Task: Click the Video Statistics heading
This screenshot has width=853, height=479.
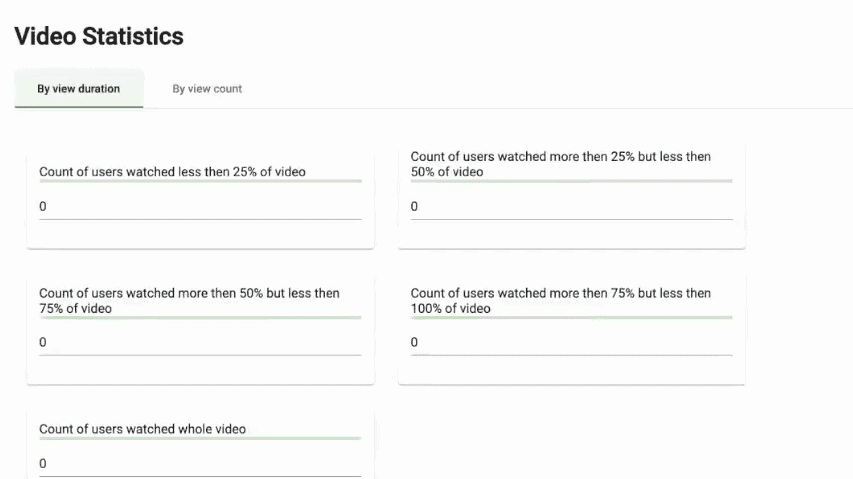Action: [99, 36]
